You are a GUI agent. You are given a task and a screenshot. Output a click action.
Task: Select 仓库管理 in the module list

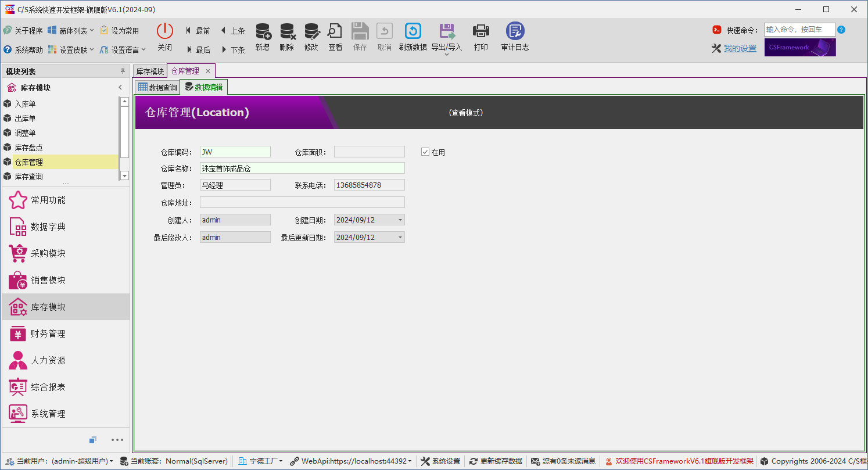[x=60, y=162]
